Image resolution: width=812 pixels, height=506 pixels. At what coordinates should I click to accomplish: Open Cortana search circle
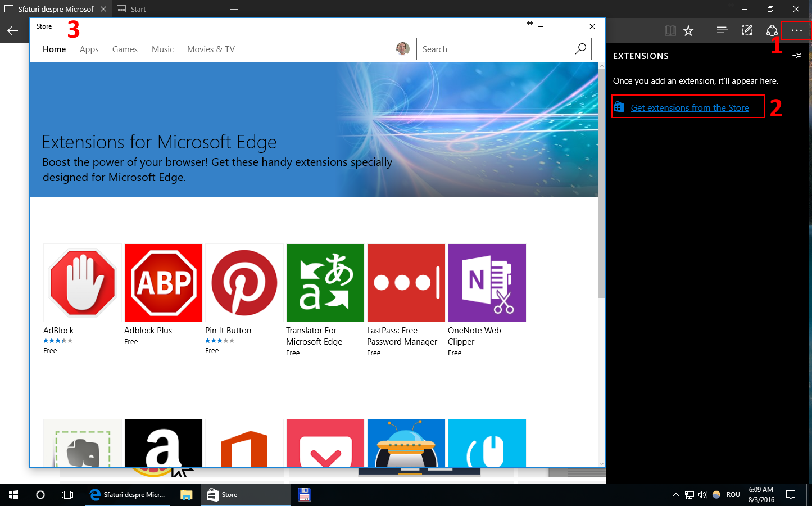pos(40,495)
